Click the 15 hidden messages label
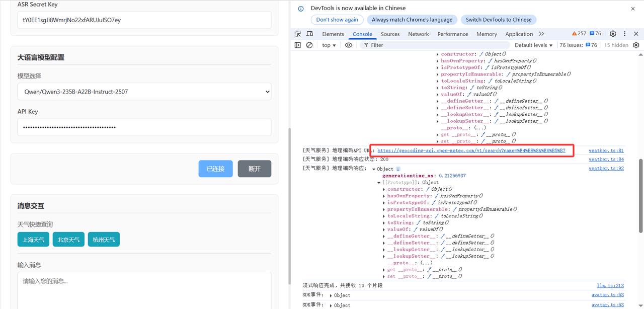Image resolution: width=644 pixels, height=309 pixels. 616,45
